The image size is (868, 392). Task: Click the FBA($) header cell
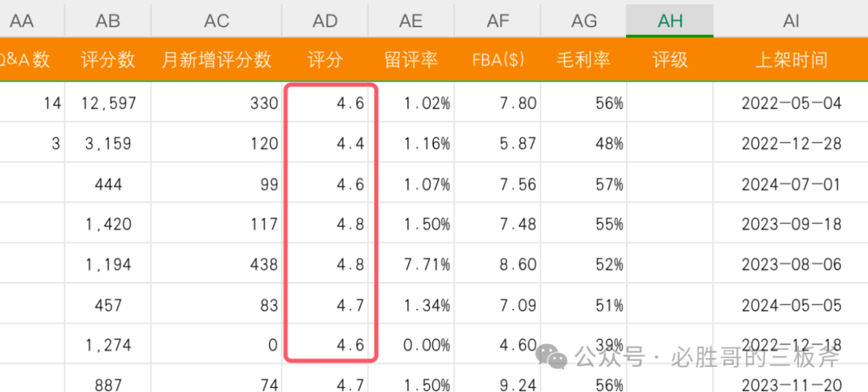[497, 59]
